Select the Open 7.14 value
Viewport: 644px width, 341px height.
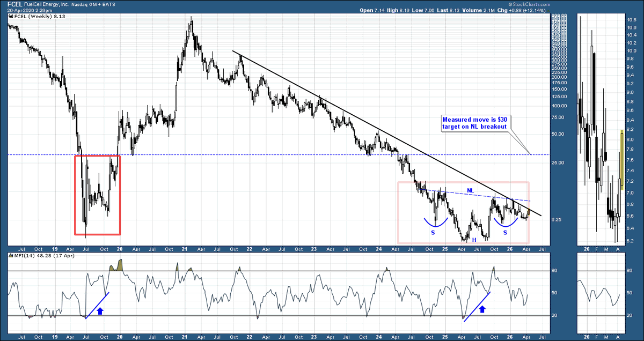(373, 11)
